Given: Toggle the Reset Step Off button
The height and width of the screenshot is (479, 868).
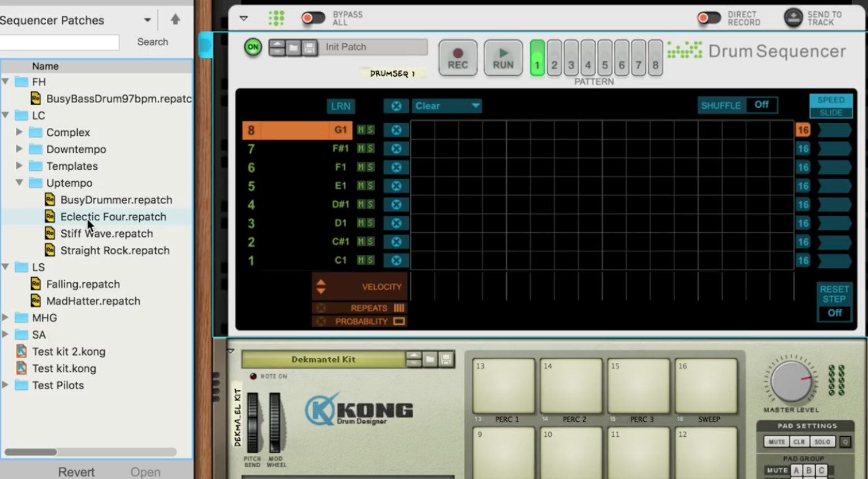Looking at the screenshot, I should [834, 313].
